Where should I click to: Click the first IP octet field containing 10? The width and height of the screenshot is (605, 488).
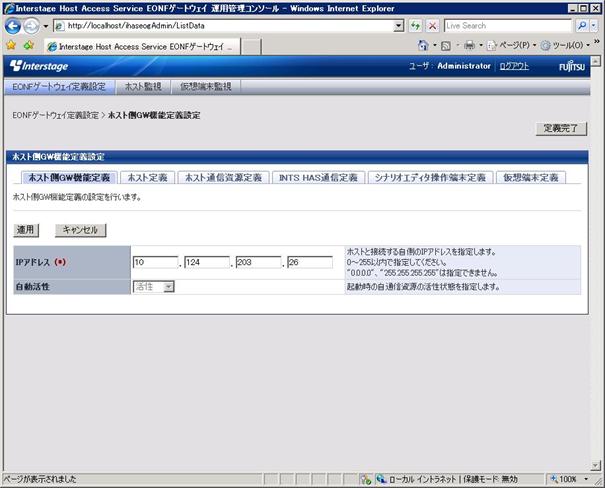pyautogui.click(x=155, y=262)
